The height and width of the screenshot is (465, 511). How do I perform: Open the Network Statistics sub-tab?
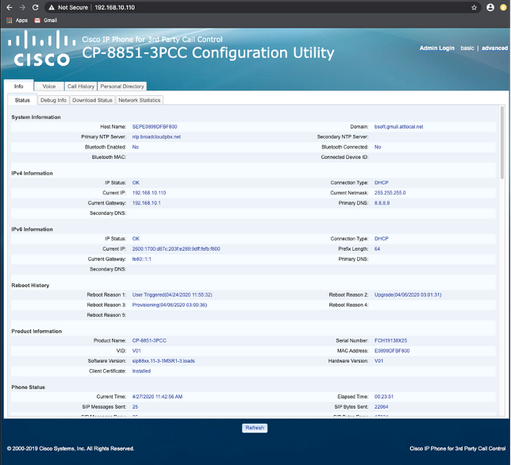tap(139, 100)
